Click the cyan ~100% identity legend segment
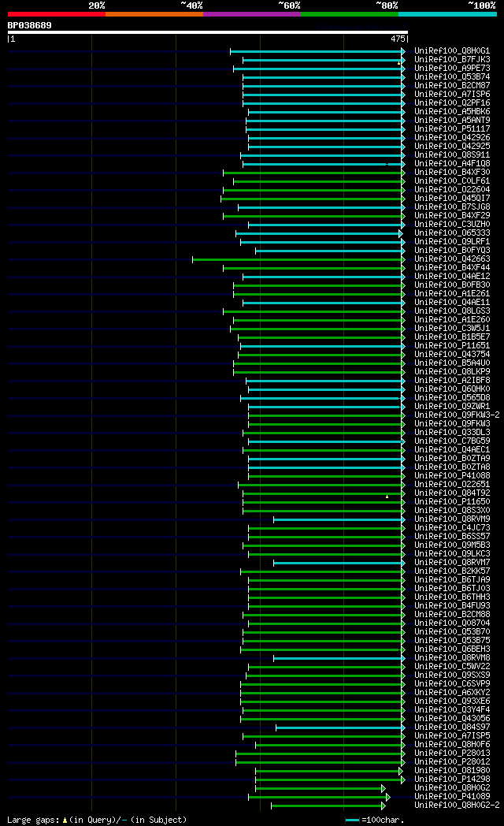Viewport: 504px width, 826px height. [x=448, y=14]
